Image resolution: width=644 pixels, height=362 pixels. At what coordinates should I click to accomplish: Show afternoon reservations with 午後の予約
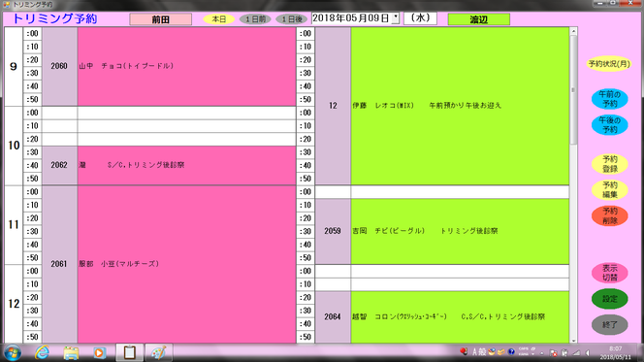click(x=609, y=125)
